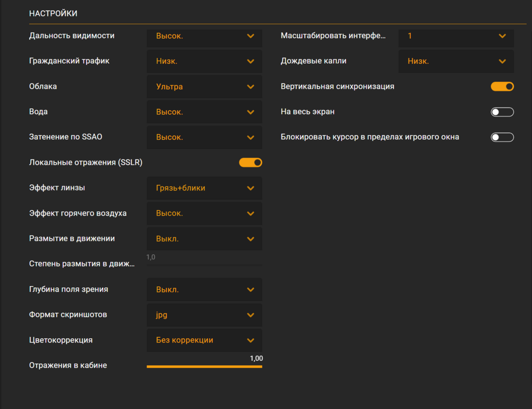
Task: Click the Эффект линзы chevron arrow
Action: [x=251, y=188]
